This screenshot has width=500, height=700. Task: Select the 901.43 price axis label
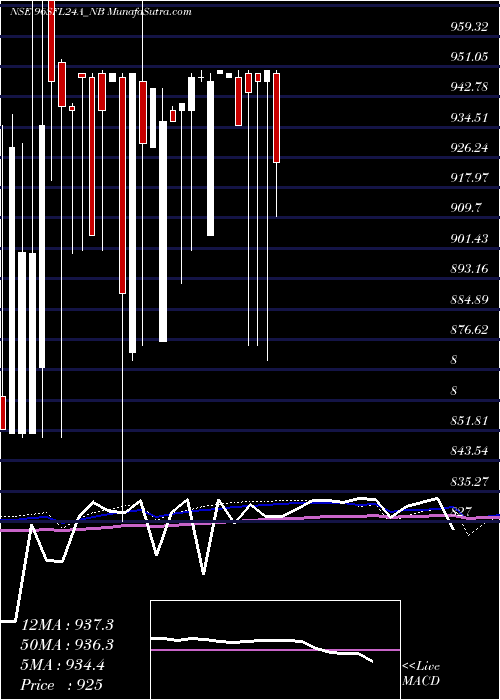coord(469,239)
